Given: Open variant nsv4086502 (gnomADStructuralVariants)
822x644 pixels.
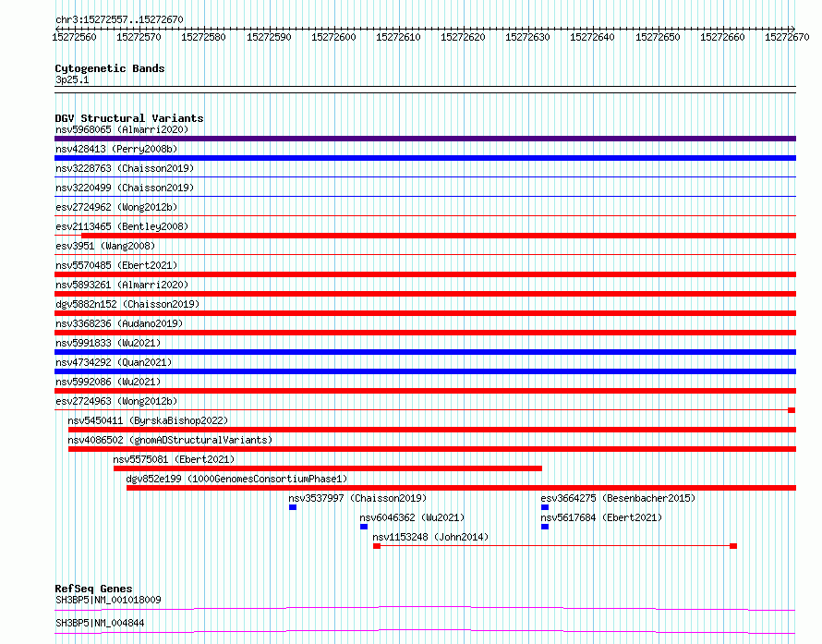Looking at the screenshot, I should pos(170,440).
